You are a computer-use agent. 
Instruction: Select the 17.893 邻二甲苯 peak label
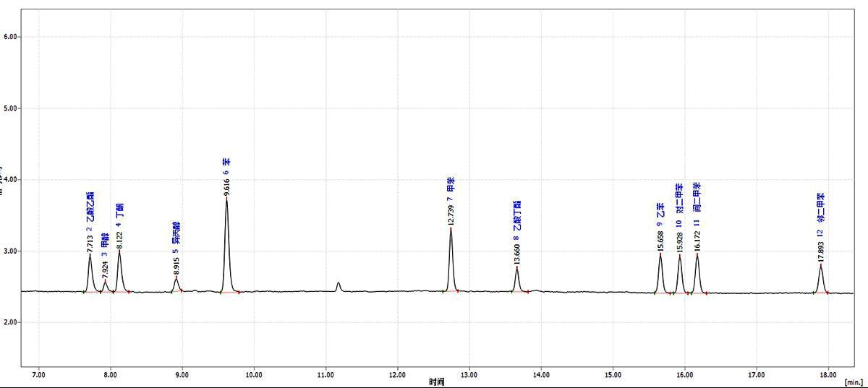click(x=820, y=228)
